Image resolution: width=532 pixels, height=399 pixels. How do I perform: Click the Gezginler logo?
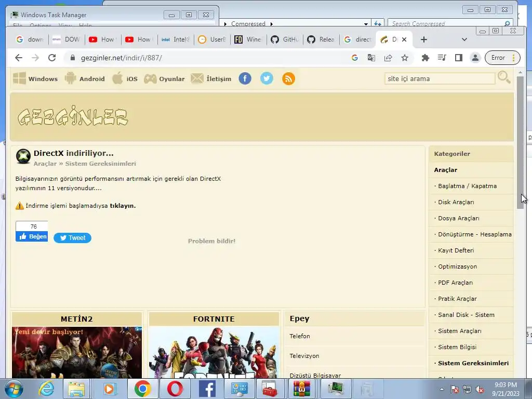(x=73, y=116)
